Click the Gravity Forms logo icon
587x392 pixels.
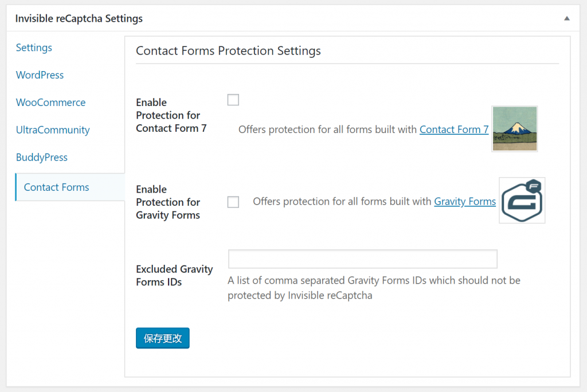[522, 201]
